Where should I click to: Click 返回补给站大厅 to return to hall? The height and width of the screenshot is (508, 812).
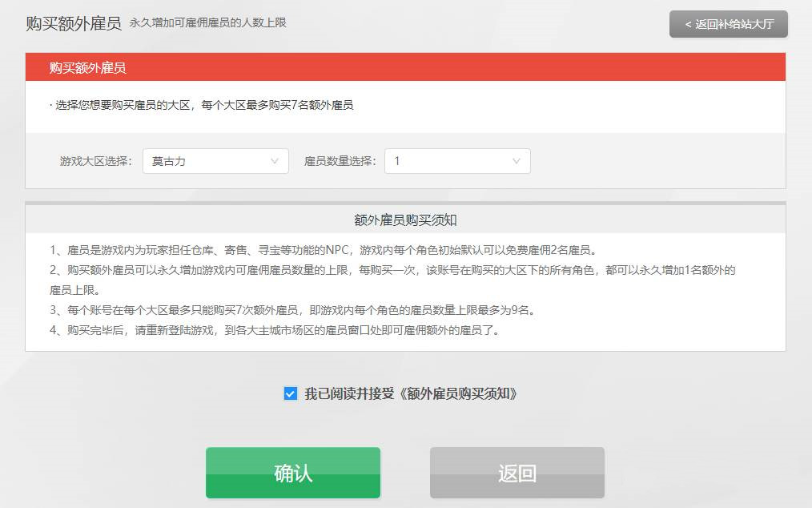(727, 24)
